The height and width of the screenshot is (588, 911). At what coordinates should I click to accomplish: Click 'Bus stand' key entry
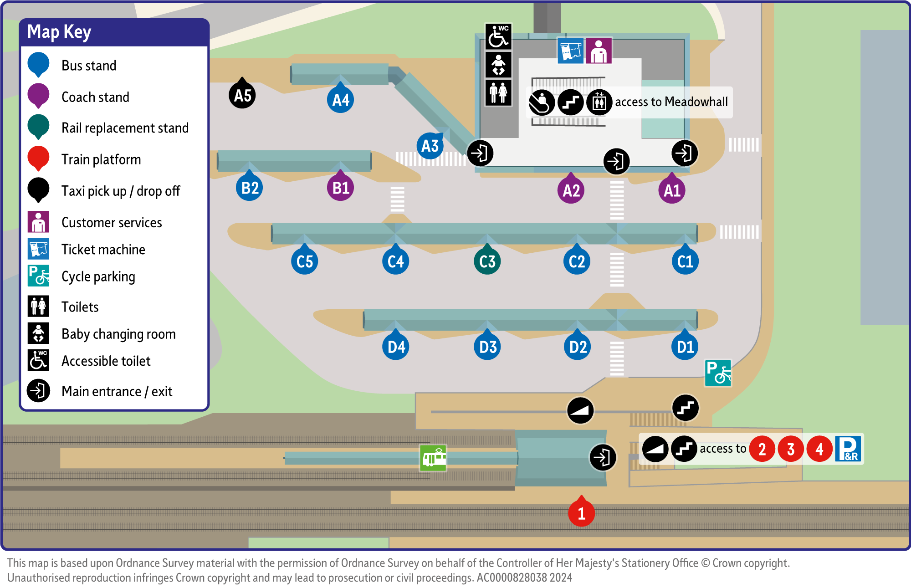[x=89, y=66]
